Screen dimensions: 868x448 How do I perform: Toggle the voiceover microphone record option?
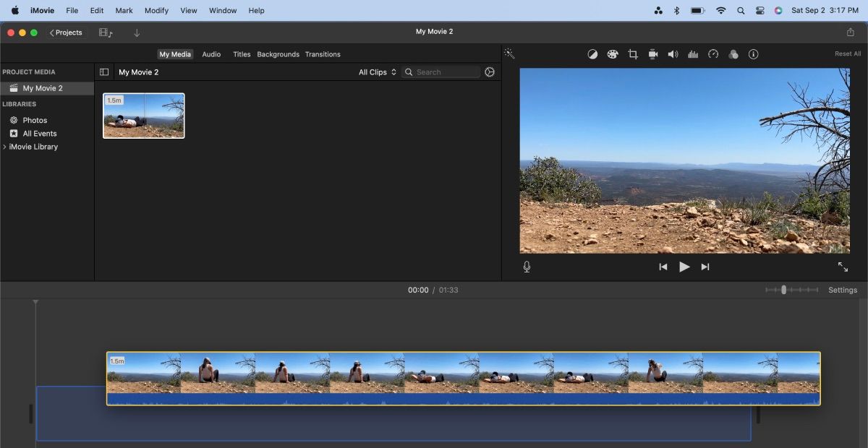tap(527, 267)
